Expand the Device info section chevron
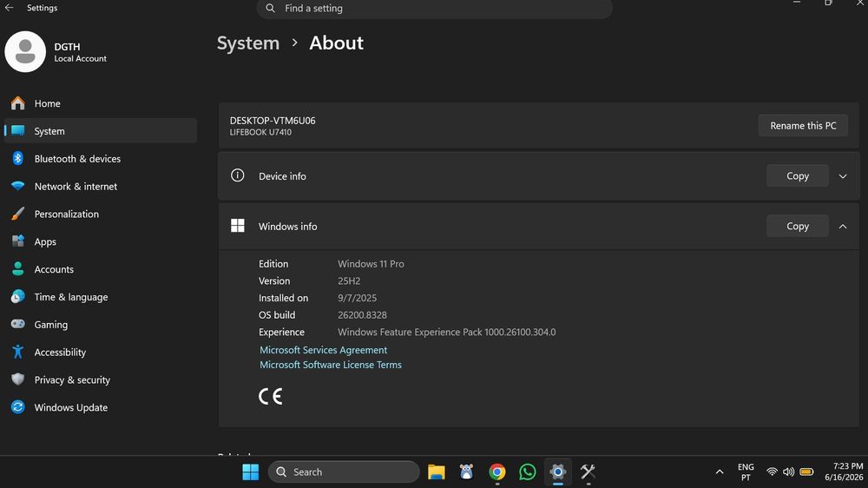Image resolution: width=868 pixels, height=488 pixels. point(843,176)
